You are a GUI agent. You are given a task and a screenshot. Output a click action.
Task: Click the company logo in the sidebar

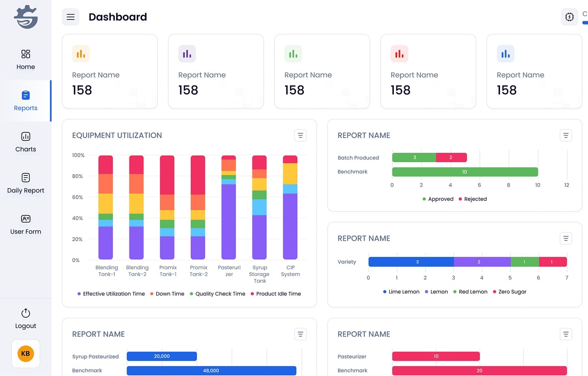tap(26, 17)
